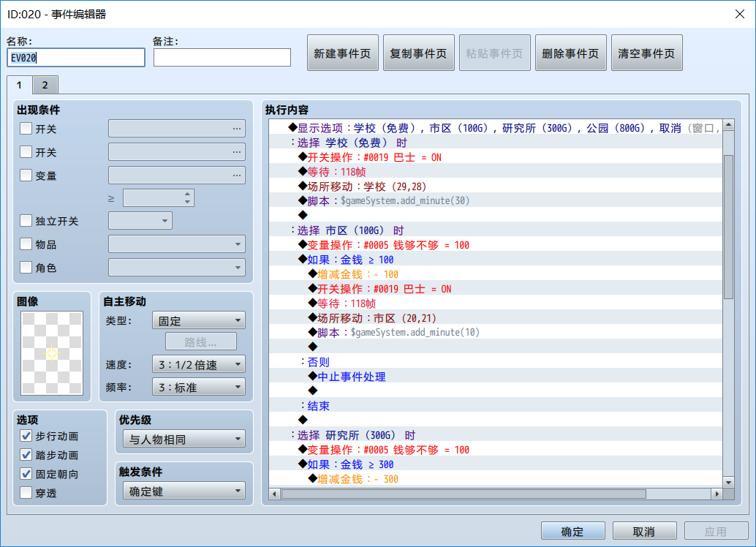
Task: Click scroll-up arrow of the 执行内容 list
Action: [728, 125]
